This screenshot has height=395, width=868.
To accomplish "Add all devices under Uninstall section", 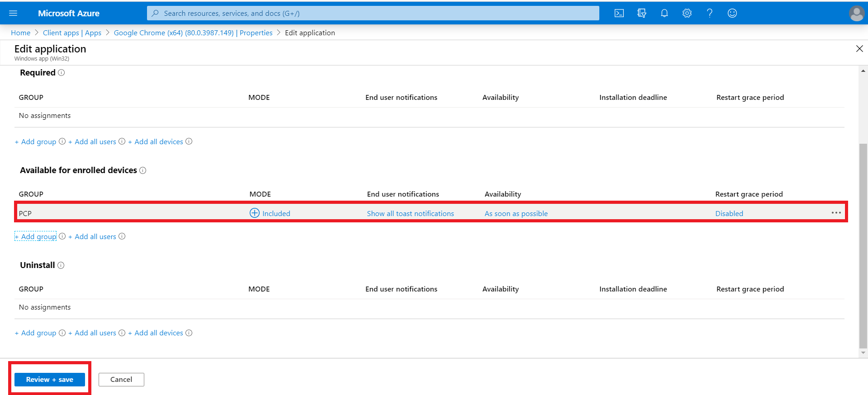I will [x=156, y=333].
